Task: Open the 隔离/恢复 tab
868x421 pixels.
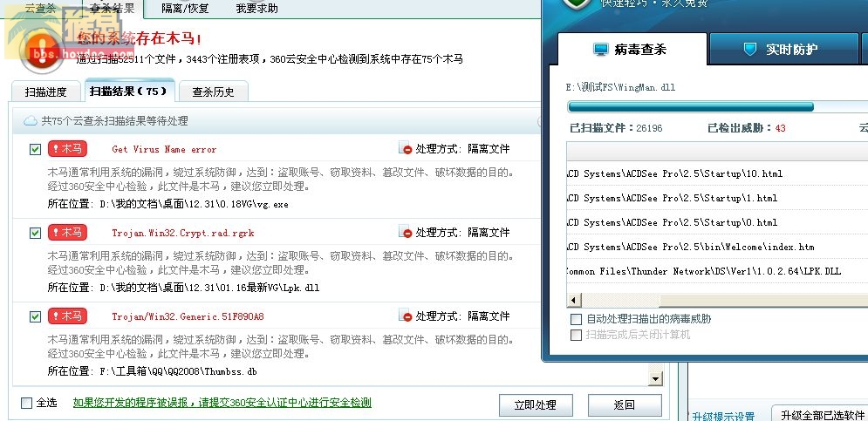Action: pos(185,9)
